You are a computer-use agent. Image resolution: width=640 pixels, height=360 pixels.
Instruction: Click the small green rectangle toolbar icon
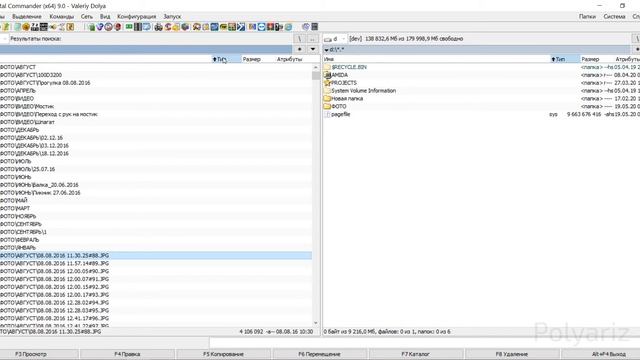pos(129,27)
